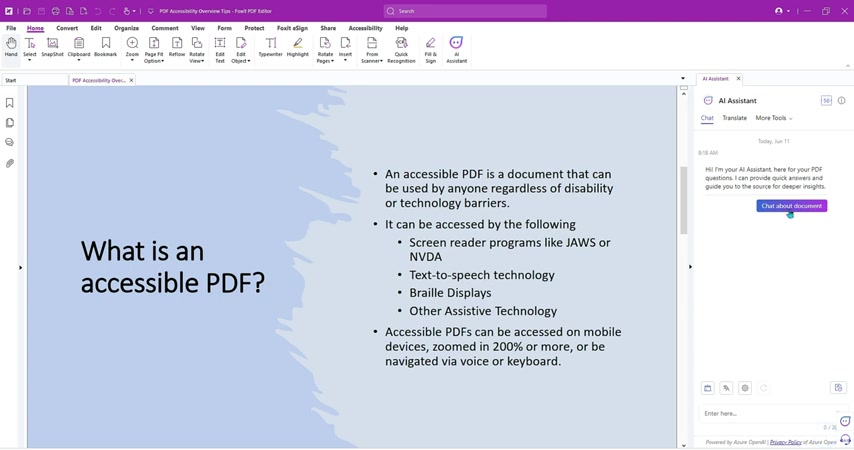Click the Zoom ribbon icon

click(x=132, y=44)
